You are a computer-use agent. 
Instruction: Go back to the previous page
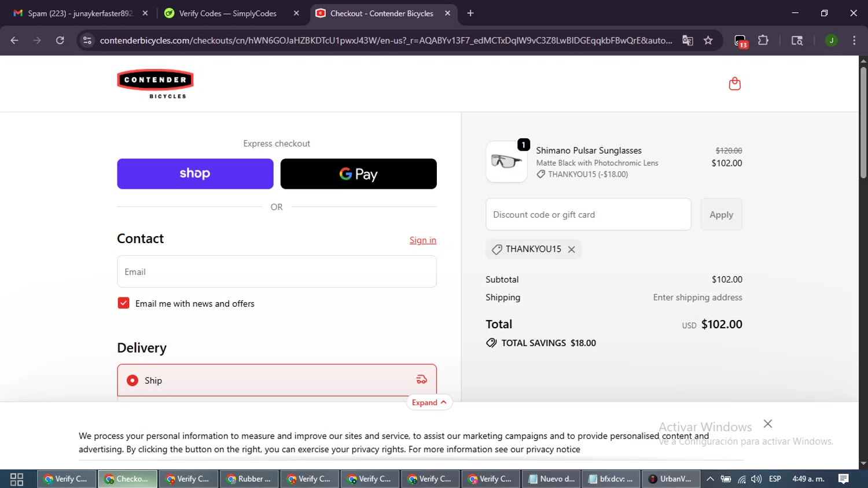pyautogui.click(x=14, y=41)
